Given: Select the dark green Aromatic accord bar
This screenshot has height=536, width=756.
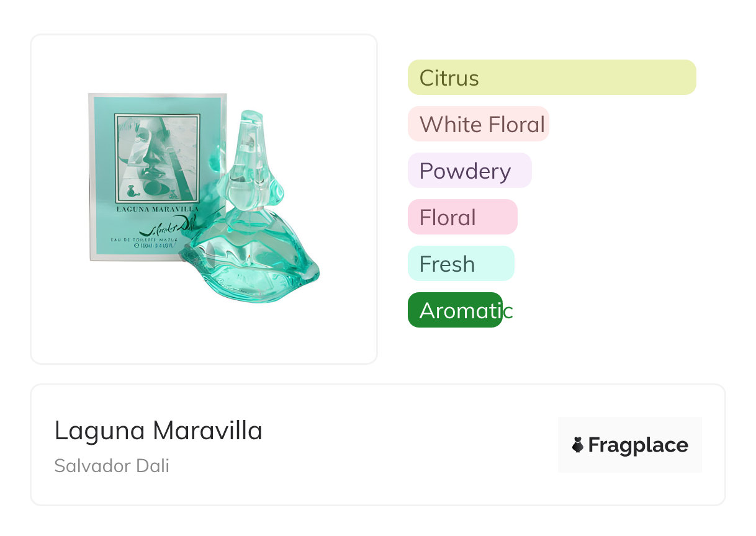Looking at the screenshot, I should click(x=454, y=310).
